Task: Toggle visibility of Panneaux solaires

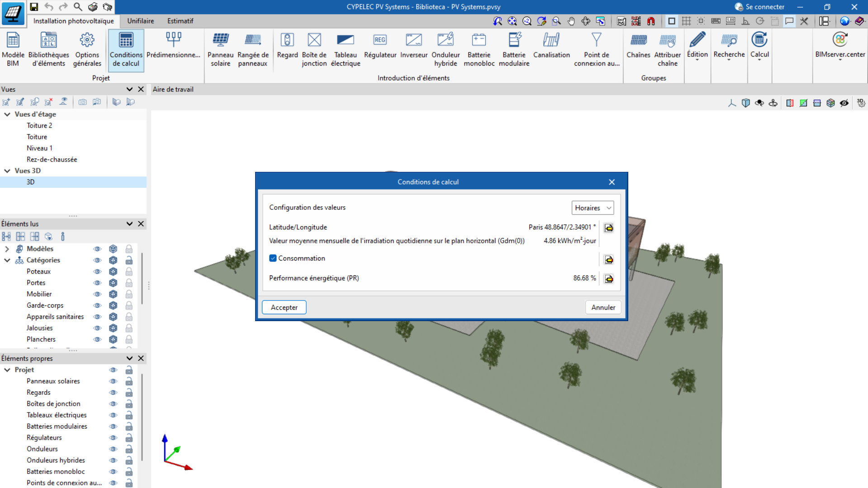Action: (113, 381)
